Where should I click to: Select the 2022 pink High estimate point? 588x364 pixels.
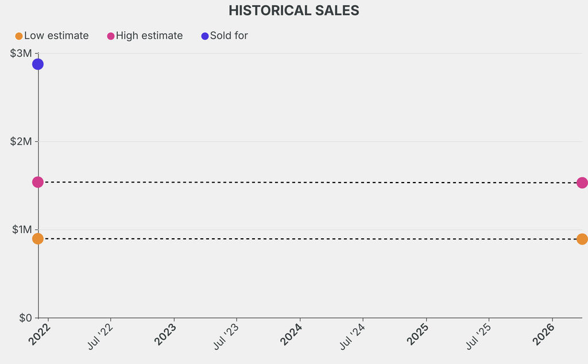[38, 182]
